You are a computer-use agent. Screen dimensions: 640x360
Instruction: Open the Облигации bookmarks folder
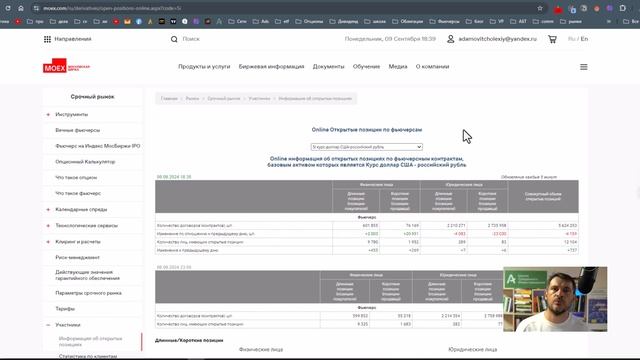tap(408, 21)
